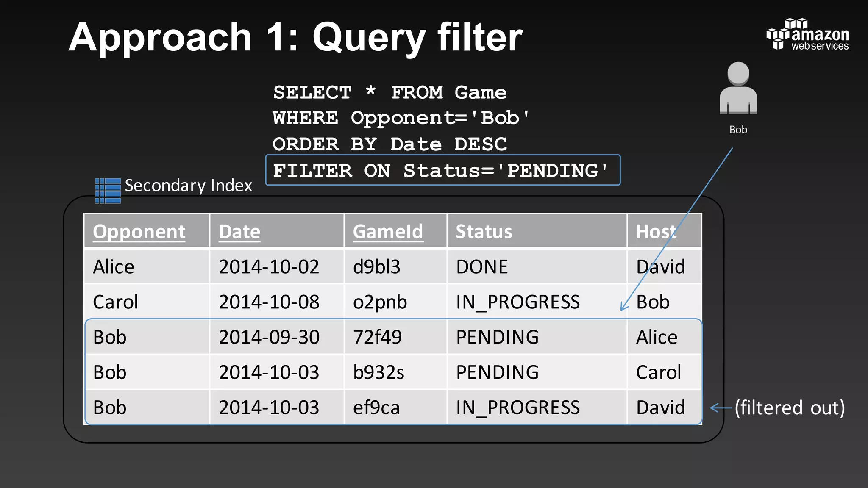
Task: Click the date 2014-09-30 cell
Action: (x=269, y=337)
